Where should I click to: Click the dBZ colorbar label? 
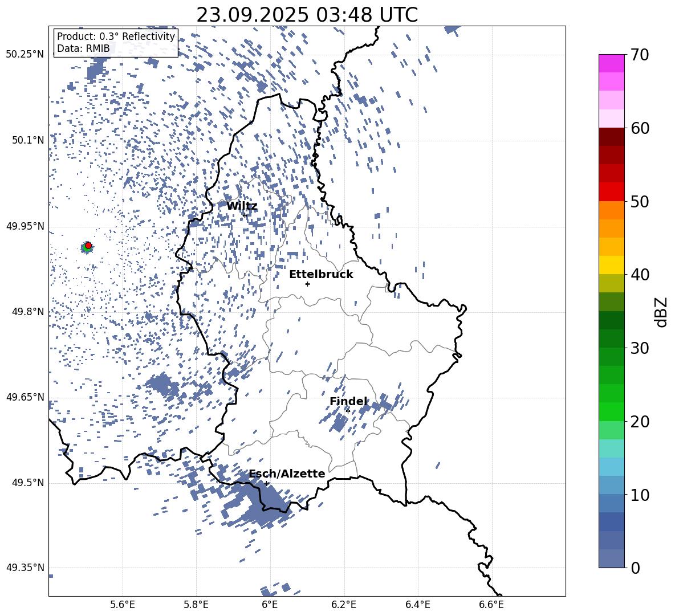tap(662, 312)
